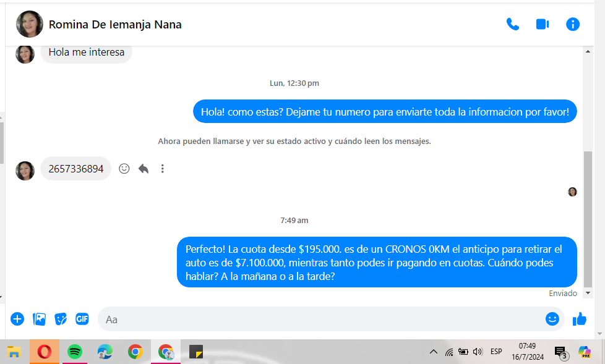Open Romina De Iemanja Nana's profile name
The image size is (605, 364).
115,25
